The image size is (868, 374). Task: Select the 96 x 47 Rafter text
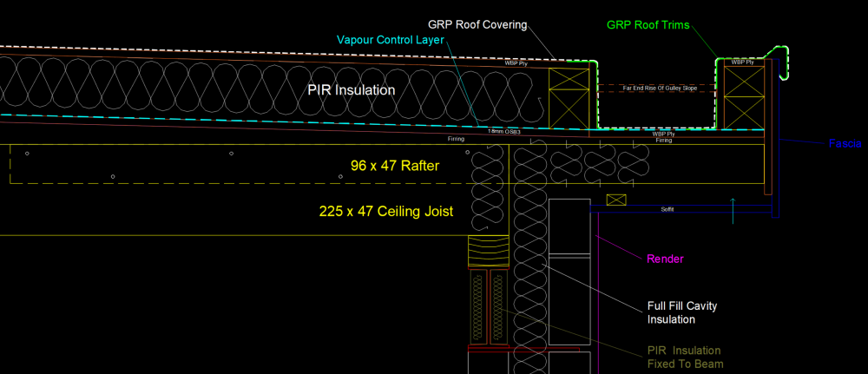(x=391, y=165)
